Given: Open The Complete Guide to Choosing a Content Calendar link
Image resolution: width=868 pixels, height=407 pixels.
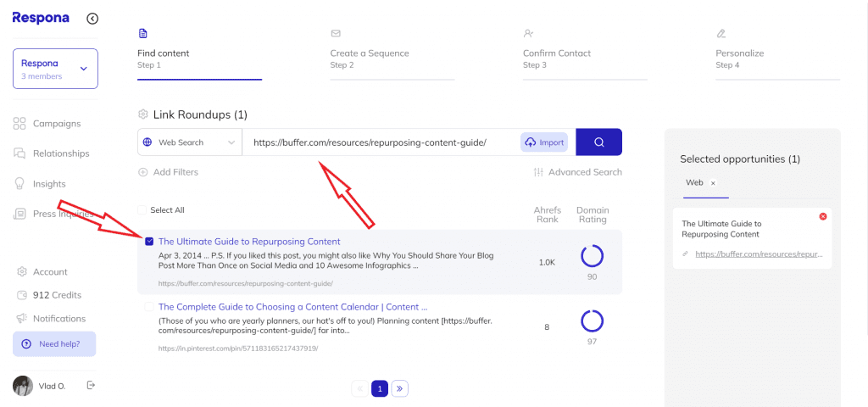Looking at the screenshot, I should pyautogui.click(x=292, y=307).
